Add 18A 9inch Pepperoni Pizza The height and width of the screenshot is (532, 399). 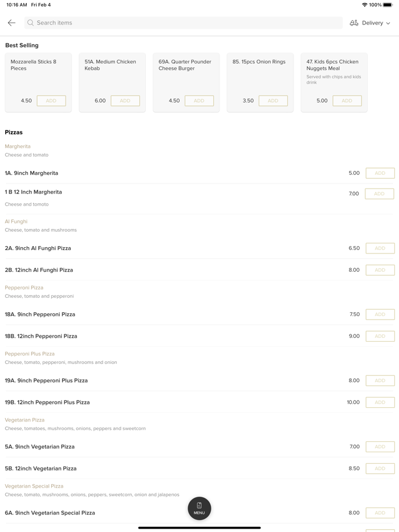tap(380, 314)
